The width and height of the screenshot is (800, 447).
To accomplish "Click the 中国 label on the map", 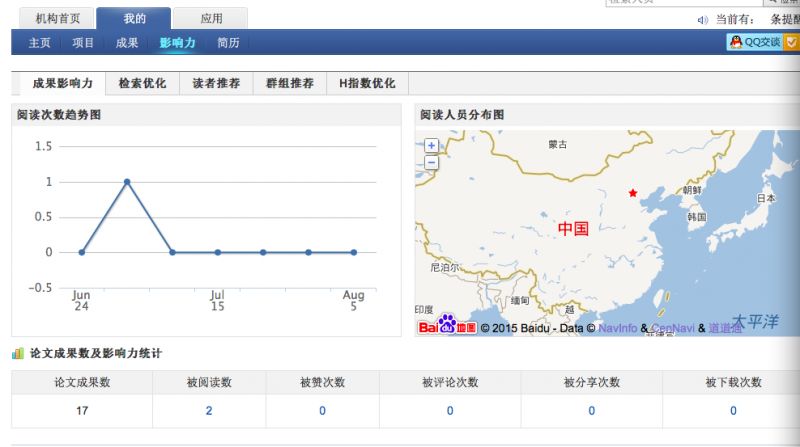I will (x=573, y=229).
